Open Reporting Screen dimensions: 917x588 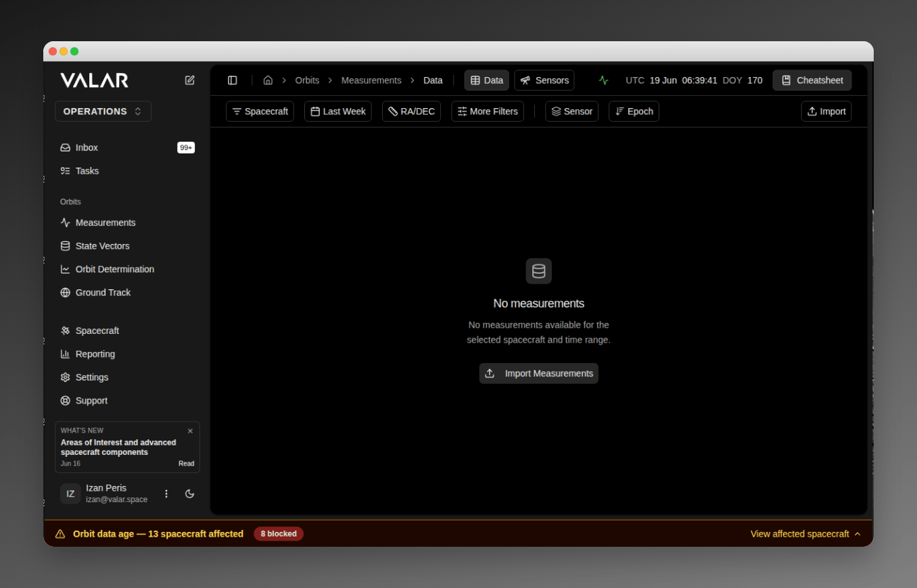[127, 354]
